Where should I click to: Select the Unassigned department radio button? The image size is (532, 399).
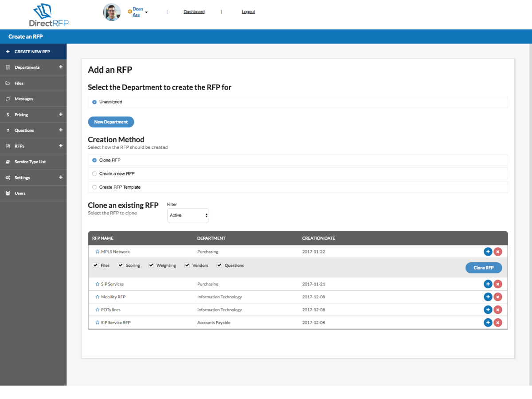94,102
